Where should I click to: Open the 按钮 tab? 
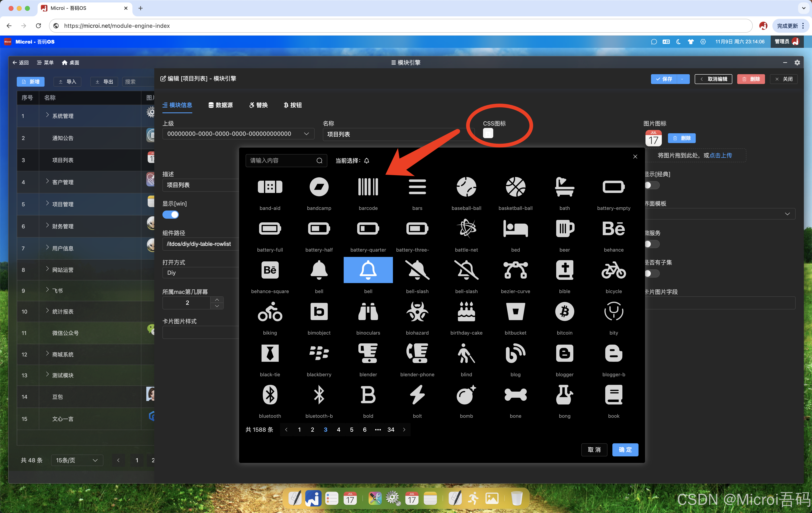point(293,105)
